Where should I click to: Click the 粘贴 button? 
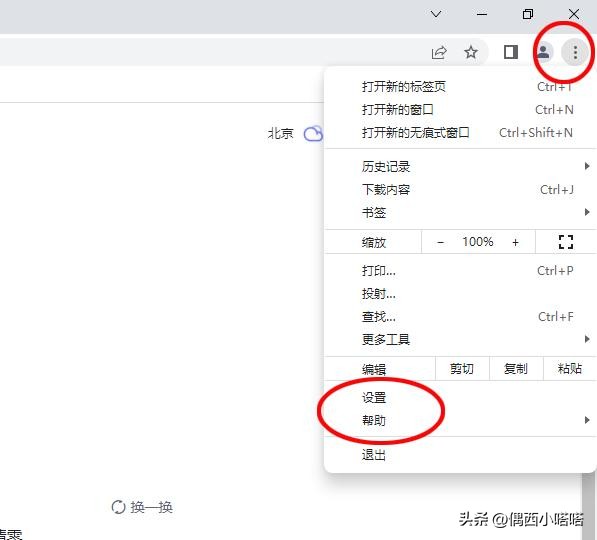click(570, 369)
